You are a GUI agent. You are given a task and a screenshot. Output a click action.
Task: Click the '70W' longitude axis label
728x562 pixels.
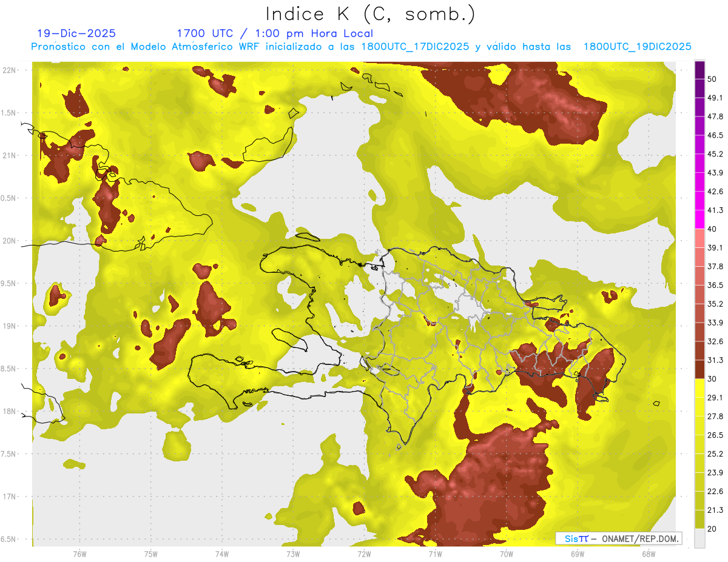(x=507, y=554)
